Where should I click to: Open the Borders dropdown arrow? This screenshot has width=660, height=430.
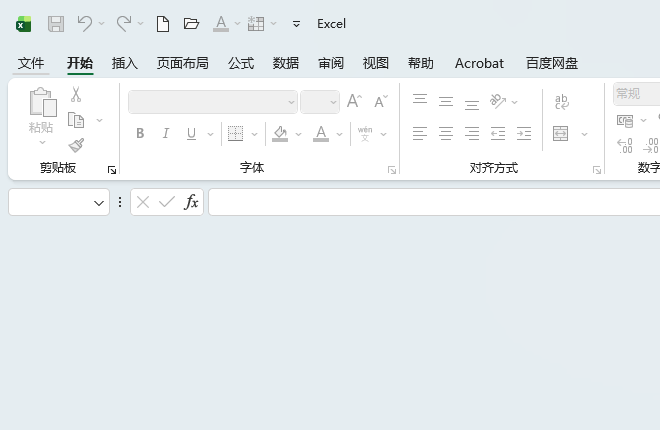tap(254, 134)
